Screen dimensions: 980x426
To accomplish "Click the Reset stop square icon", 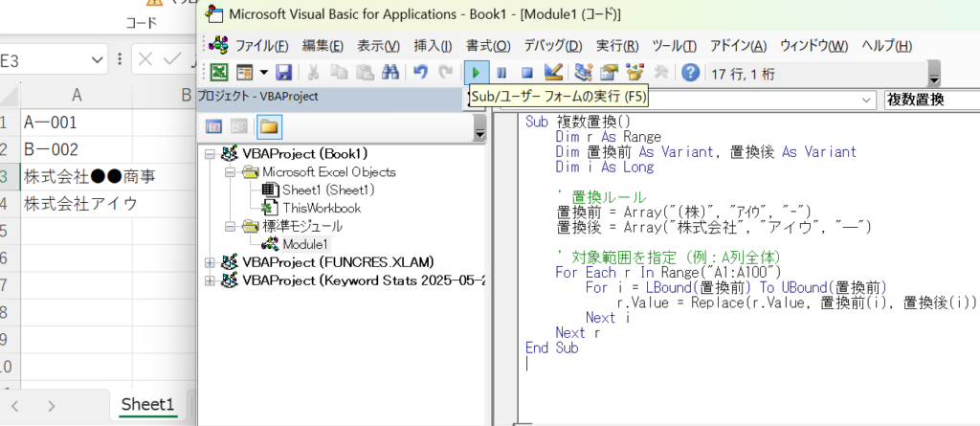I will click(x=527, y=73).
